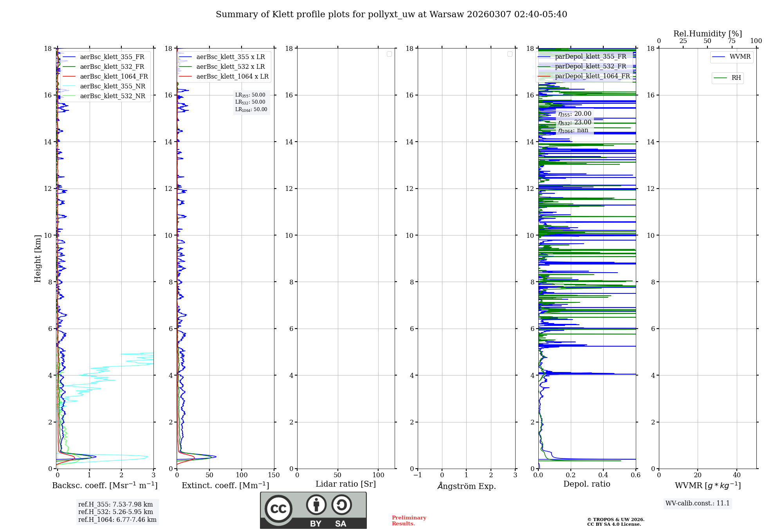Screen dimensions: 783x532
Task: Click the WV-calib.const. 11.1 label
Action: (x=698, y=503)
